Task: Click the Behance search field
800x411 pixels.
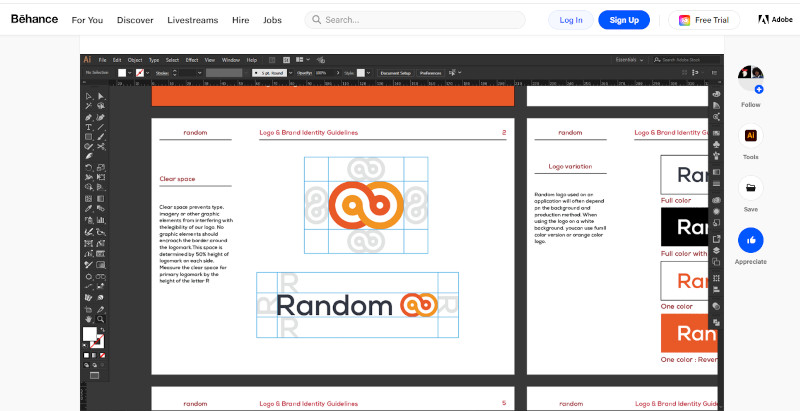Action: coord(415,20)
